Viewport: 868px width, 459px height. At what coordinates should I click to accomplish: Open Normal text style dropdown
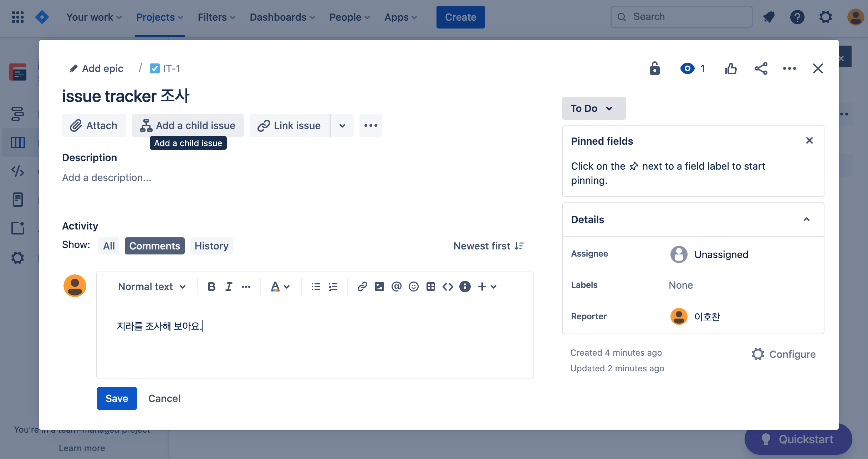pyautogui.click(x=152, y=287)
